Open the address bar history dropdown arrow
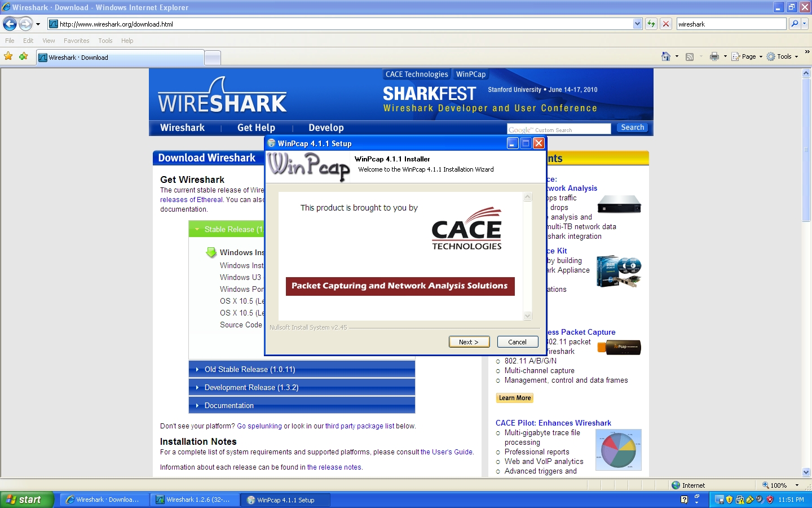This screenshot has width=812, height=508. [x=637, y=24]
